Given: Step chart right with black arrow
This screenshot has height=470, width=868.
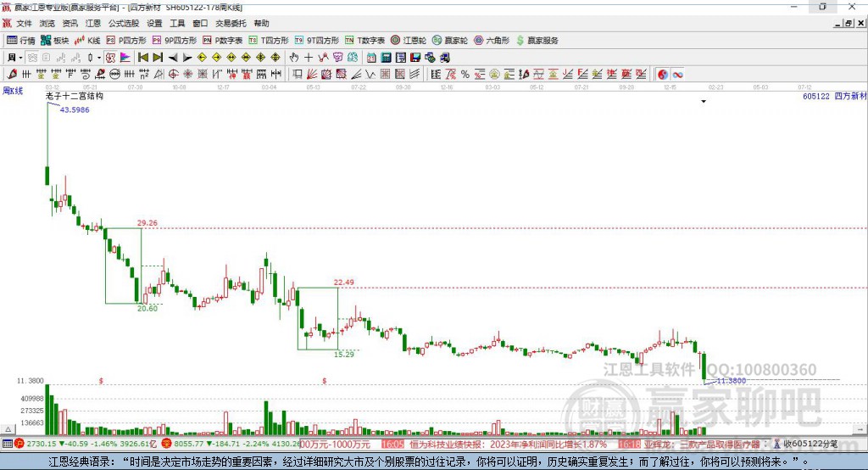Looking at the screenshot, I should 187,58.
